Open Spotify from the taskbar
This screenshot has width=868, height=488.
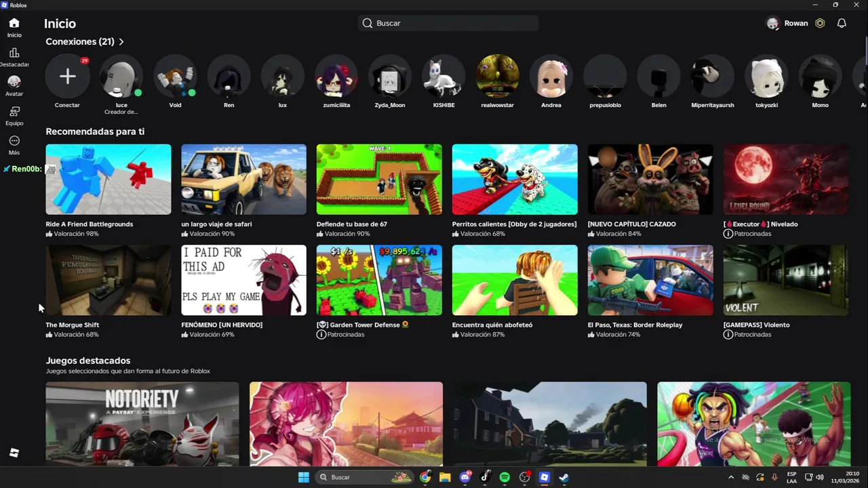(x=505, y=477)
